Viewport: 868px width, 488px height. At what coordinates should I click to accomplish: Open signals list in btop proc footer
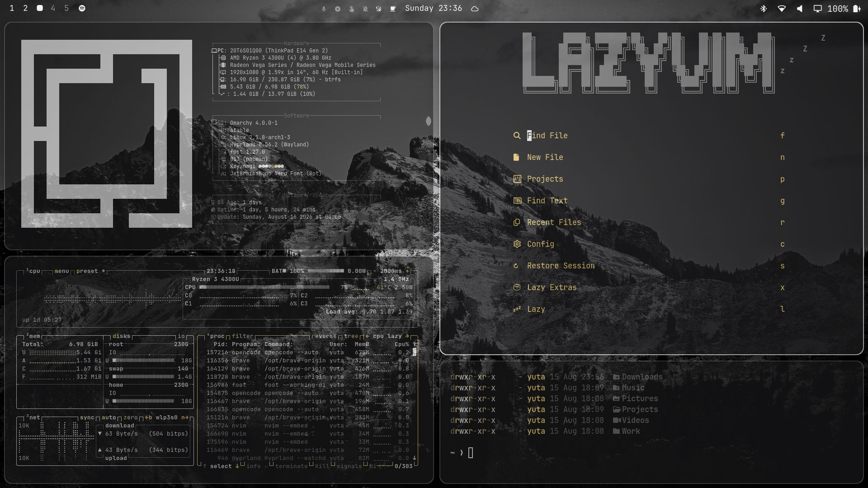tap(349, 466)
